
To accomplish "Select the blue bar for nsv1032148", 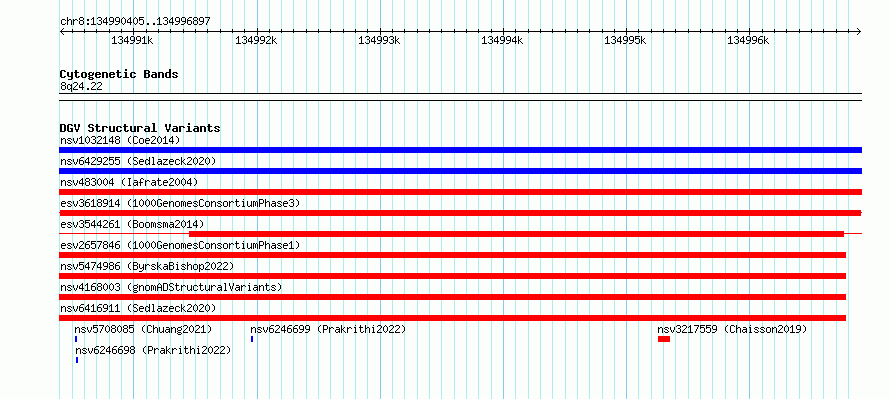I will (x=460, y=150).
